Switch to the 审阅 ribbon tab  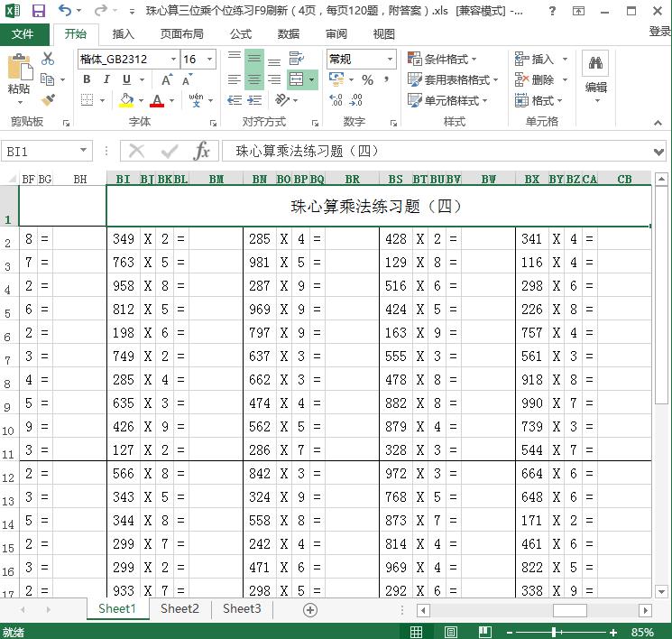click(336, 34)
